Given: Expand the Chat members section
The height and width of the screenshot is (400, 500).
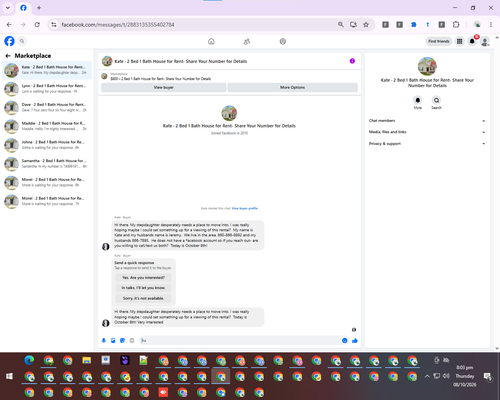Looking at the screenshot, I should (427, 121).
